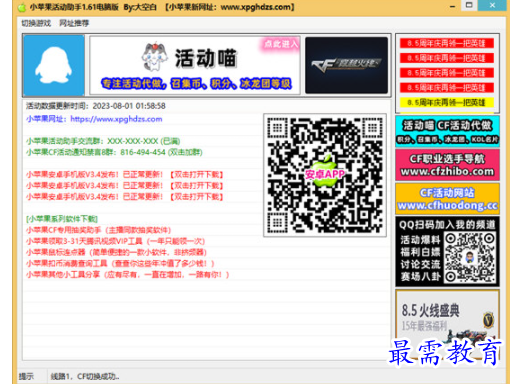The image size is (510, 384).
Task: Select 小苹果领取3-31天腾讯视频VIP工具 row
Action: pos(115,241)
